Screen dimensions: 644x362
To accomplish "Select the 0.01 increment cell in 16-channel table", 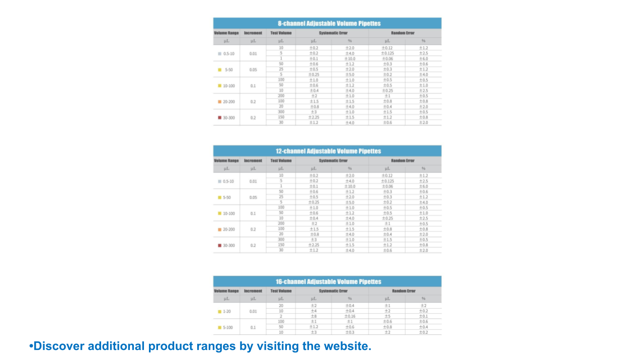I will (253, 312).
